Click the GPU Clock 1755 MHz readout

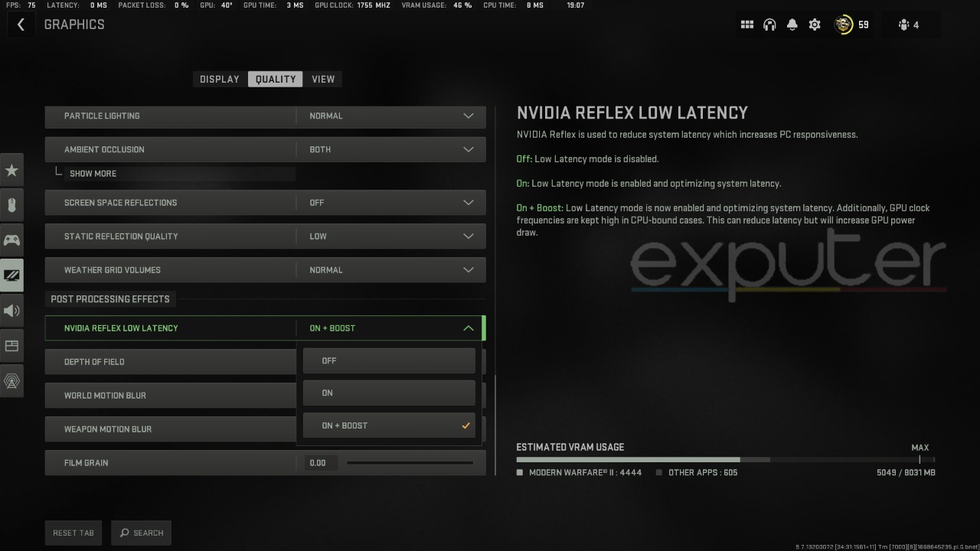pos(352,5)
